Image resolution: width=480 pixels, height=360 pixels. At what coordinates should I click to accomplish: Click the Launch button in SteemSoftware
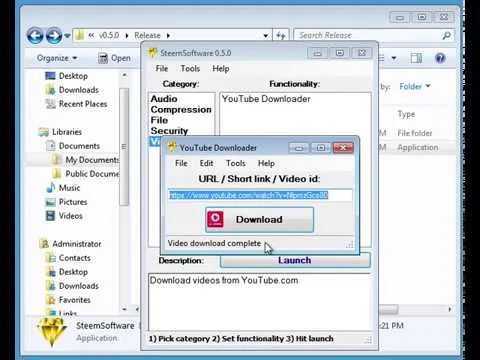pos(295,260)
